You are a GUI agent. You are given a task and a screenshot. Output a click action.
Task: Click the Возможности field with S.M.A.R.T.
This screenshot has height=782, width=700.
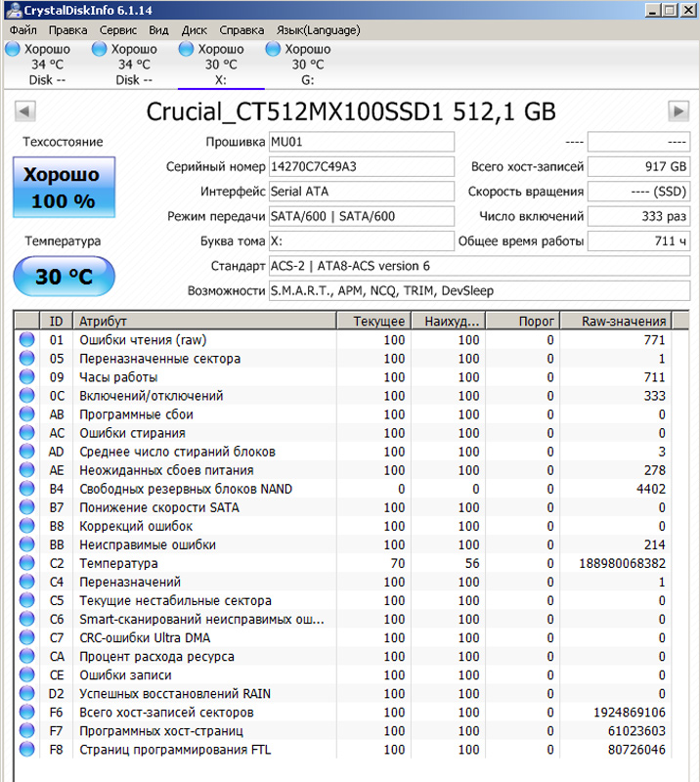tap(479, 290)
